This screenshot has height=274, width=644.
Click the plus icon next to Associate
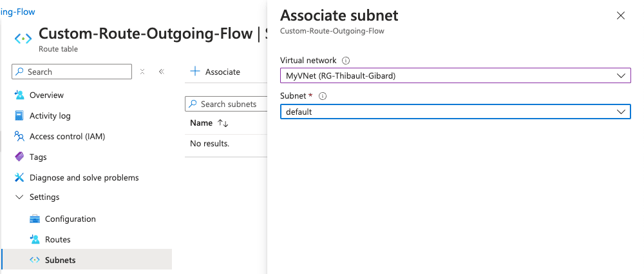pos(195,72)
